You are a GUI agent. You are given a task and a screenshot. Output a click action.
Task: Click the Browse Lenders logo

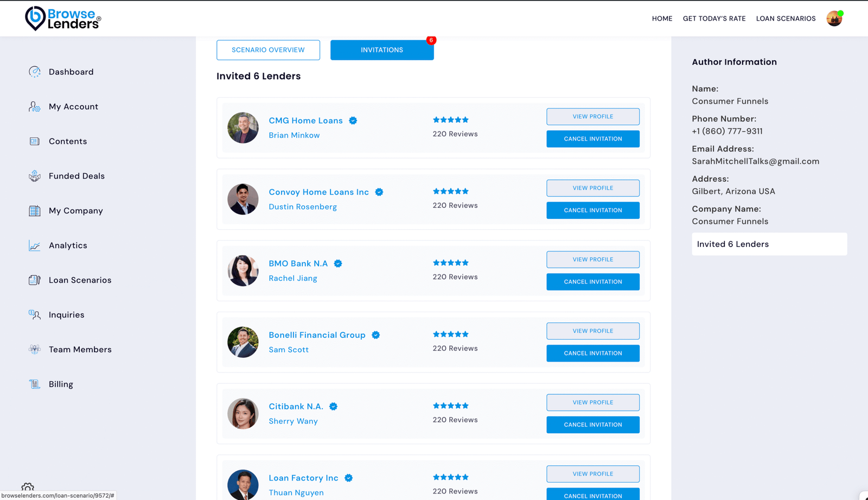point(63,18)
